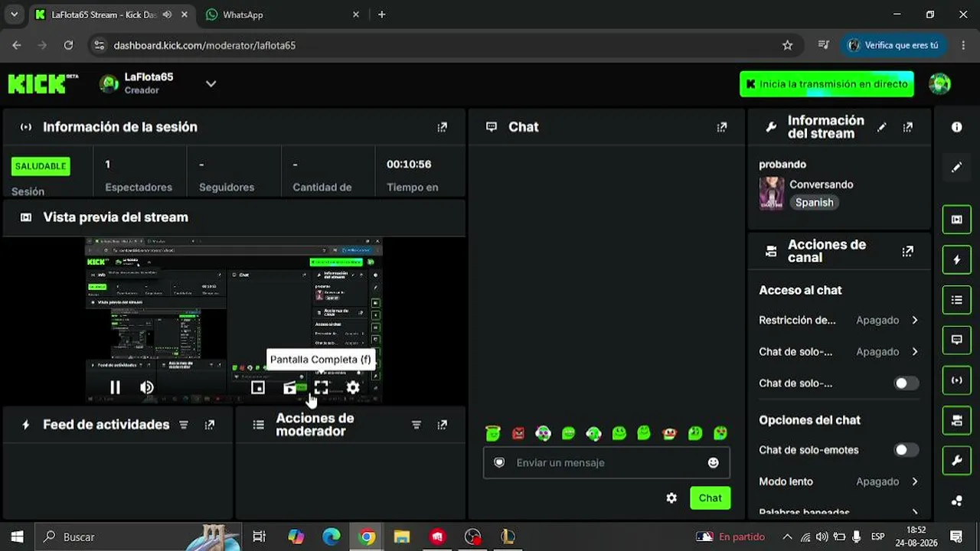The width and height of the screenshot is (980, 551).
Task: Pop out the Acciones de canal panel
Action: pos(908,251)
